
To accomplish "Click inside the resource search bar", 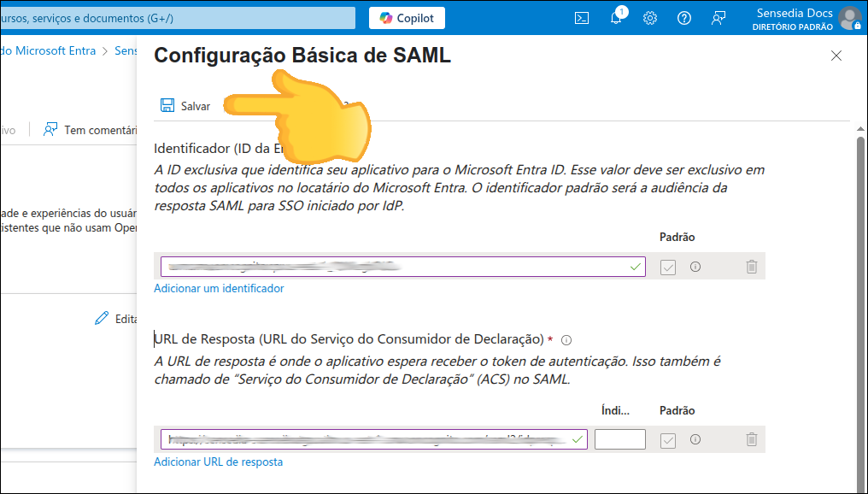I will [x=179, y=17].
